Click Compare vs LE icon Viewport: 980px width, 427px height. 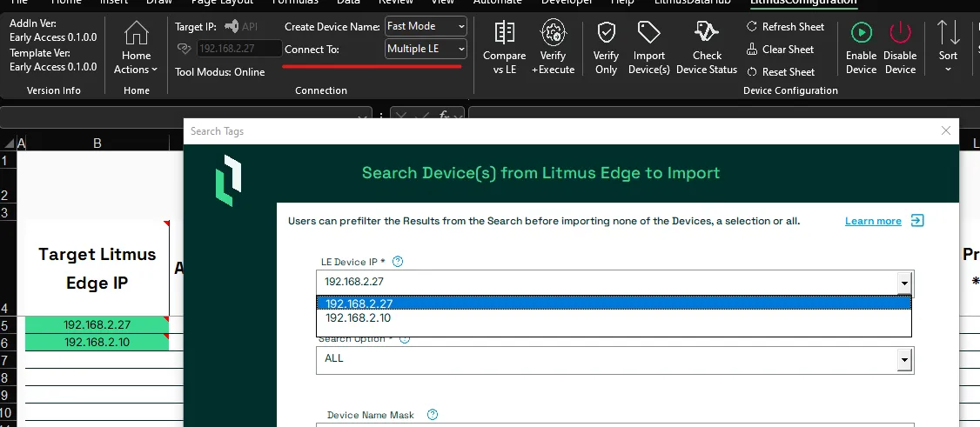tap(504, 32)
